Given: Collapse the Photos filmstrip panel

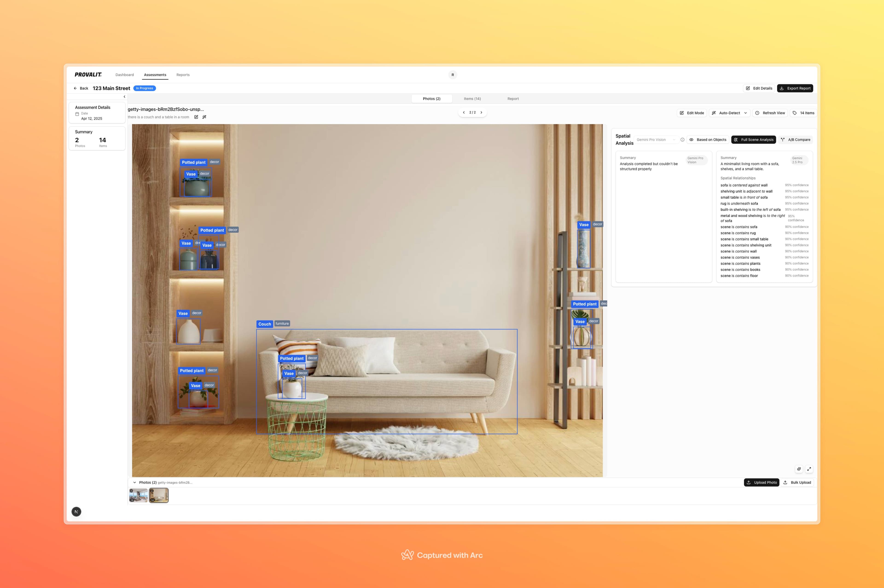Looking at the screenshot, I should [x=135, y=482].
